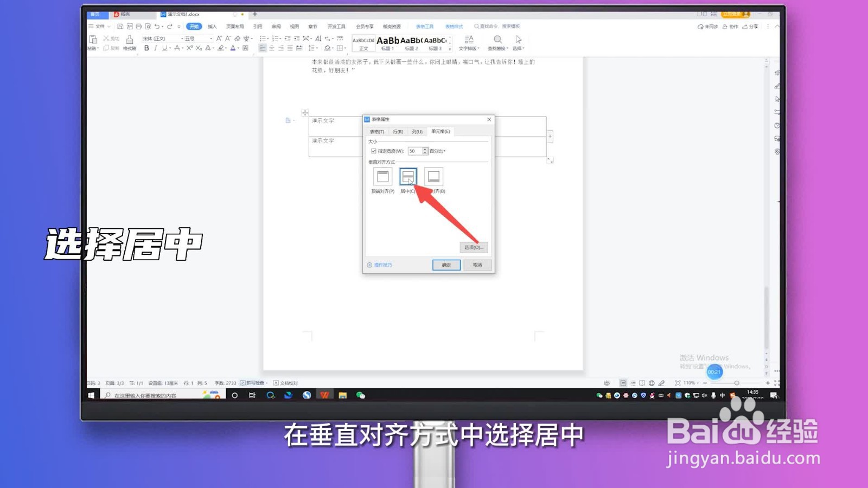The width and height of the screenshot is (868, 488).
Task: Toggle the 指定宽度(W) checkbox
Action: pyautogui.click(x=373, y=151)
